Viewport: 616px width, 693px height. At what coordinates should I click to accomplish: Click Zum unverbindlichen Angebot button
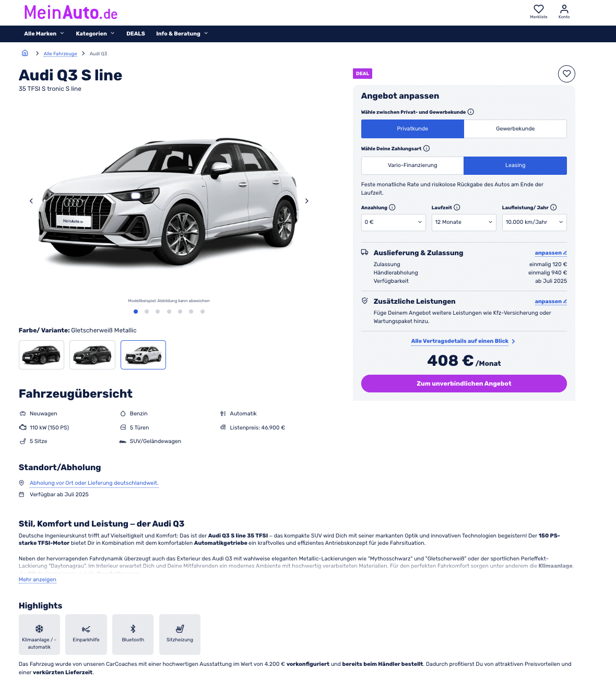(464, 384)
